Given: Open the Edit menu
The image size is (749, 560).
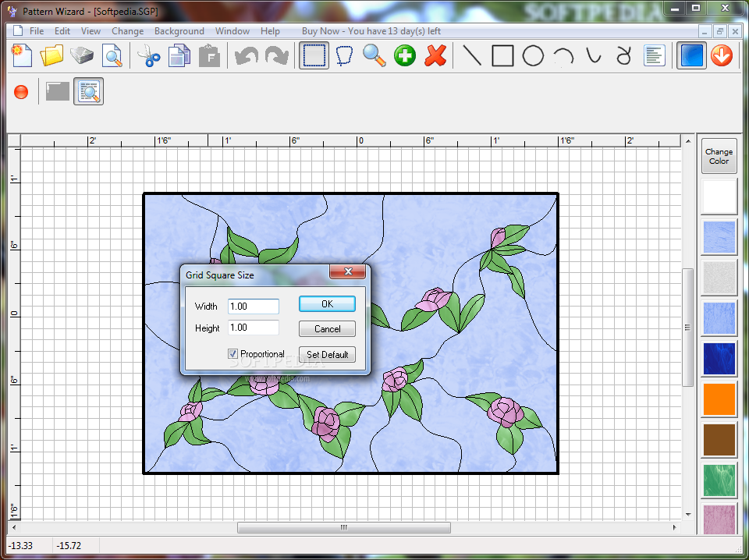Looking at the screenshot, I should [x=62, y=31].
